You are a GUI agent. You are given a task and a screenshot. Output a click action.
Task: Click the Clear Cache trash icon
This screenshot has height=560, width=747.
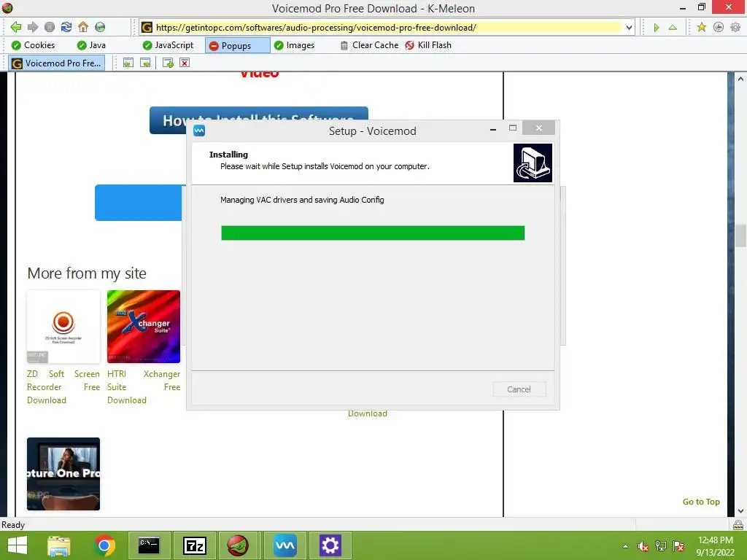point(344,46)
